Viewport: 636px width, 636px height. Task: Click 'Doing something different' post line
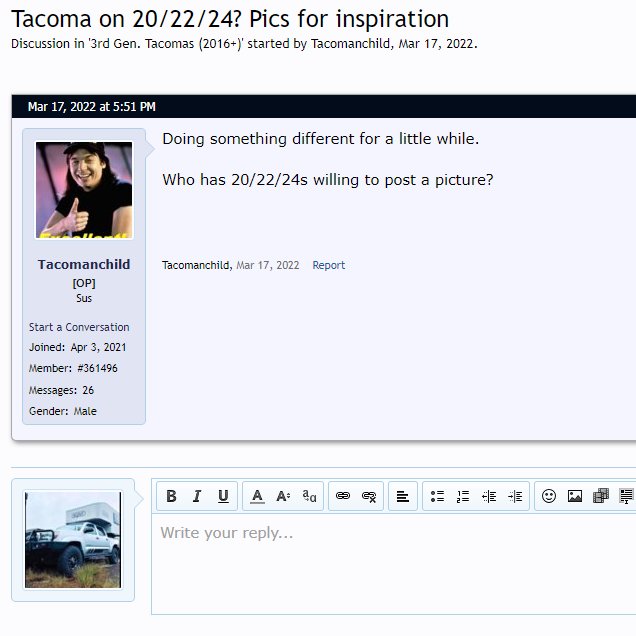320,139
